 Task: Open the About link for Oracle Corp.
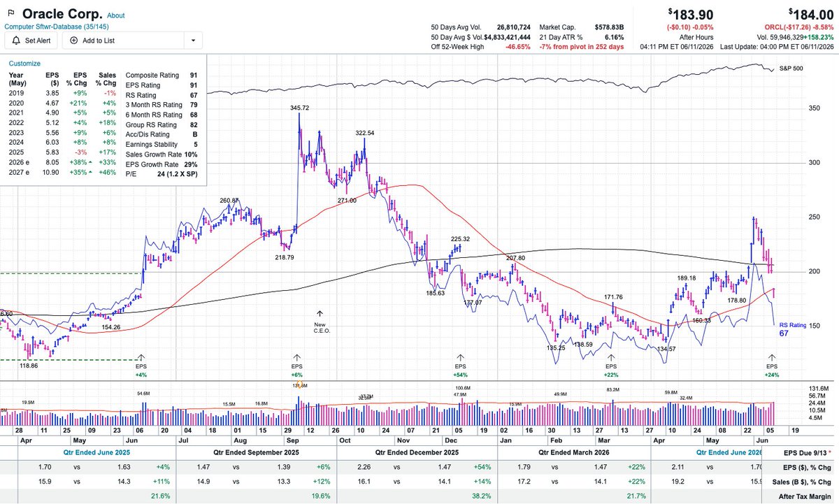tap(116, 15)
